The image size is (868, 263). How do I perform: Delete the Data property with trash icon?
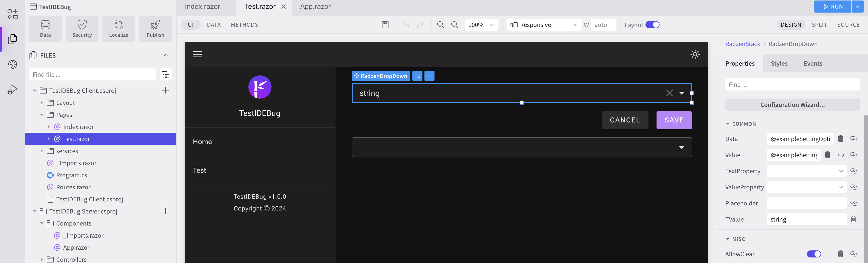[x=841, y=139]
